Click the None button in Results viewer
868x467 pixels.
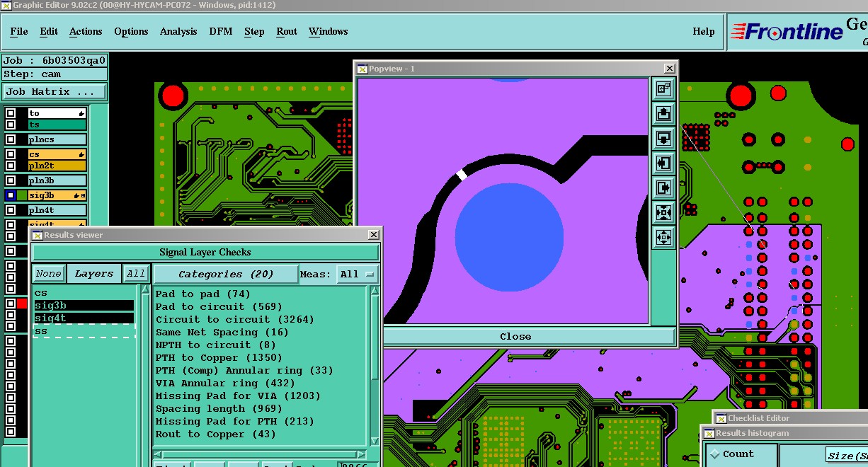pyautogui.click(x=48, y=274)
